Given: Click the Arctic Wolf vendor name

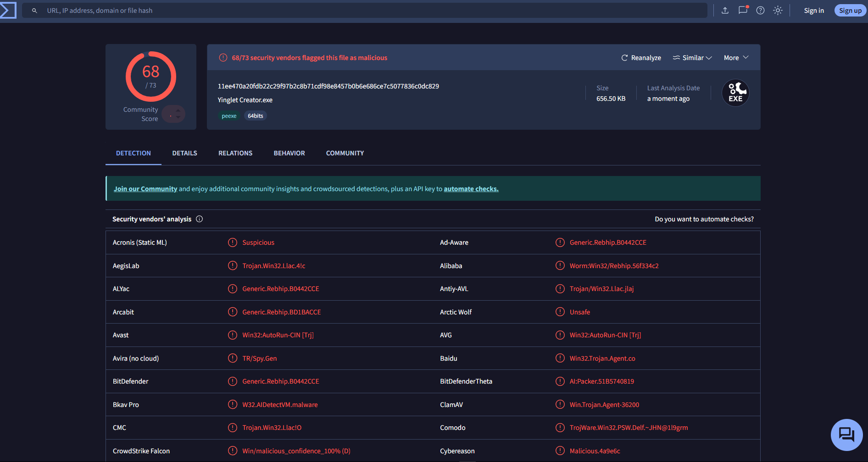Looking at the screenshot, I should pos(456,312).
